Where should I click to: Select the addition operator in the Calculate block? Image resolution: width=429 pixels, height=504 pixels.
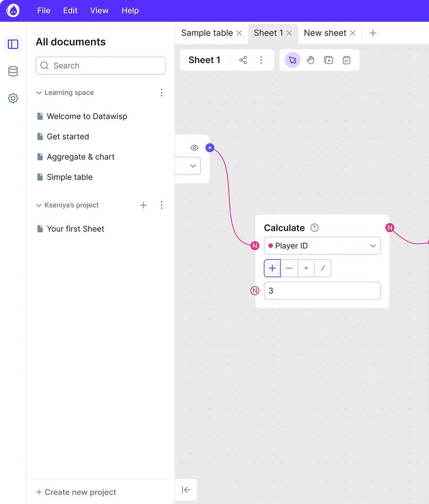(272, 268)
